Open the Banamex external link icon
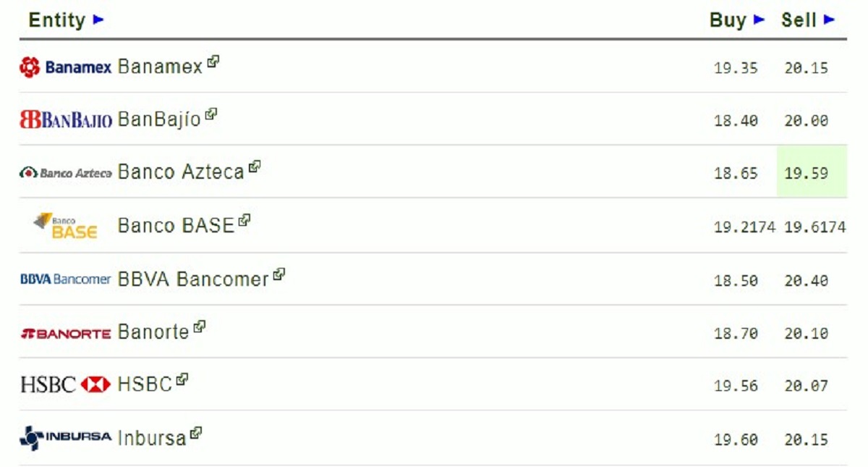868x467 pixels. (213, 62)
